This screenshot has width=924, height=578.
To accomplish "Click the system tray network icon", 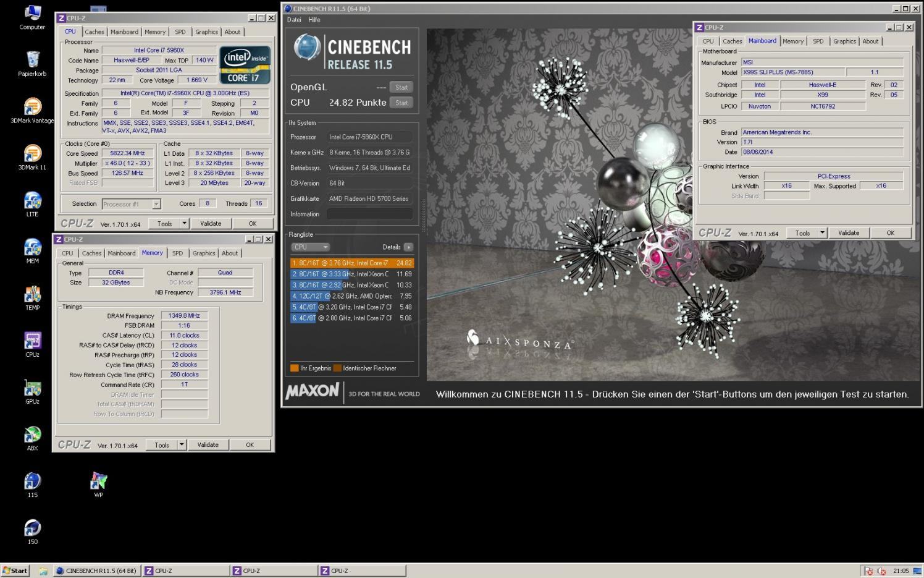I will click(x=868, y=571).
